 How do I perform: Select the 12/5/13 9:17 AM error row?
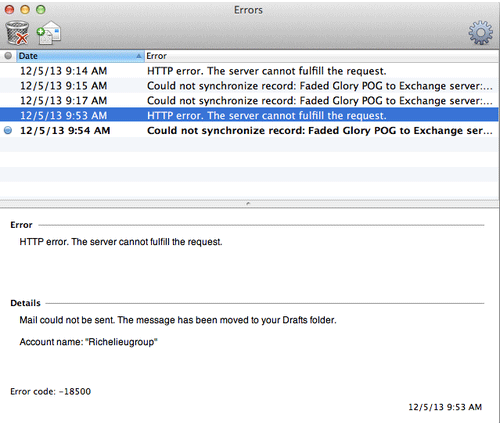tap(249, 100)
